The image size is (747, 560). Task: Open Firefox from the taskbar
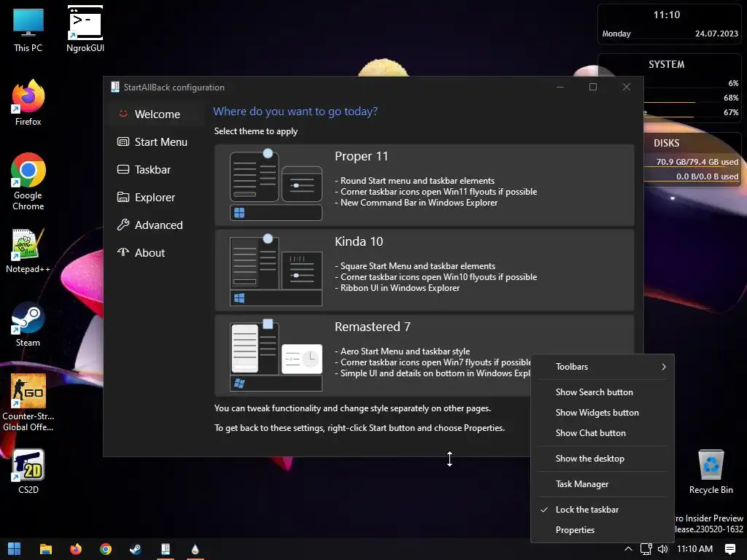(76, 549)
